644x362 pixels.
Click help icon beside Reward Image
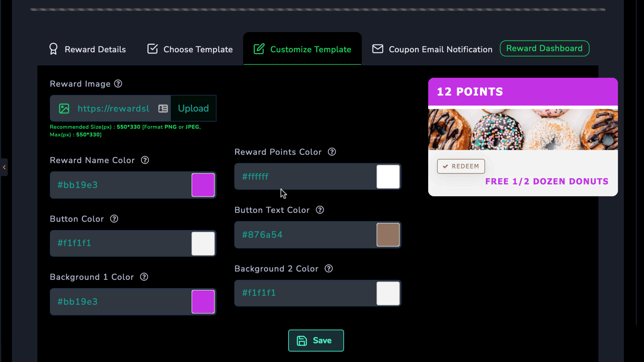(118, 84)
